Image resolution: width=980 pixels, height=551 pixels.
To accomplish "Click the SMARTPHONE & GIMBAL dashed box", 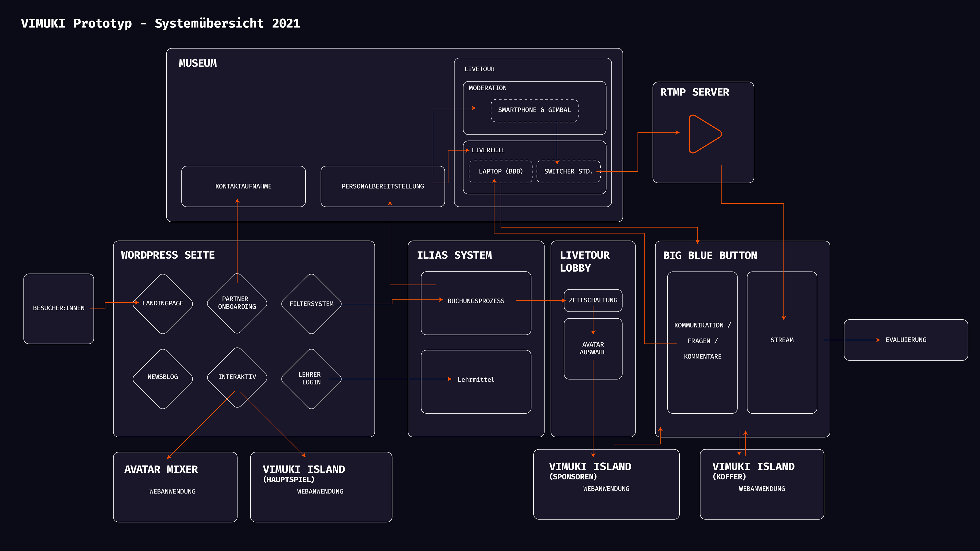I will click(535, 111).
